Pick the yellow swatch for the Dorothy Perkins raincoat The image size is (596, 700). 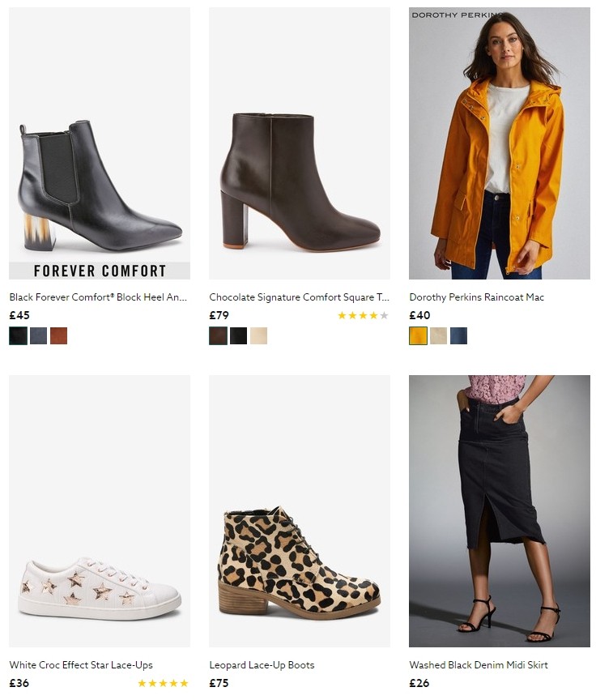[x=417, y=335]
